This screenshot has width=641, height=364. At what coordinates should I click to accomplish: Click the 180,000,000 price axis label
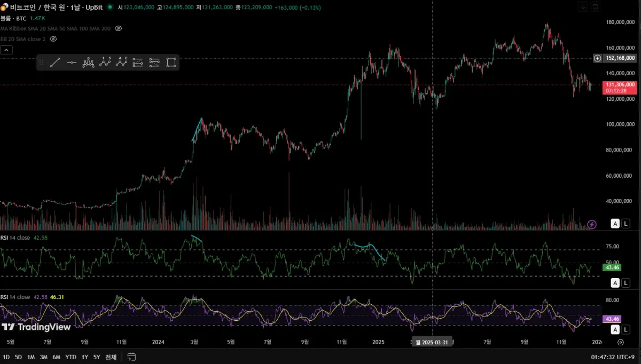tap(621, 22)
